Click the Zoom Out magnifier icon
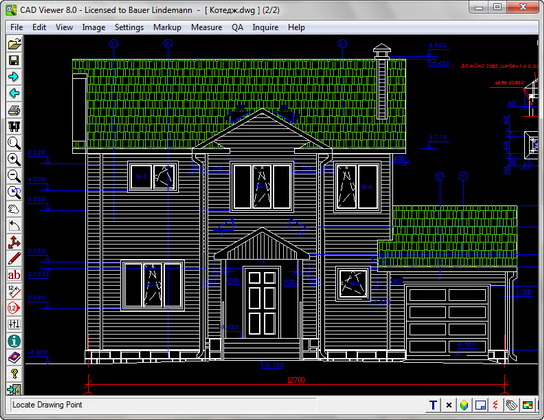The width and height of the screenshot is (544, 420). click(14, 176)
